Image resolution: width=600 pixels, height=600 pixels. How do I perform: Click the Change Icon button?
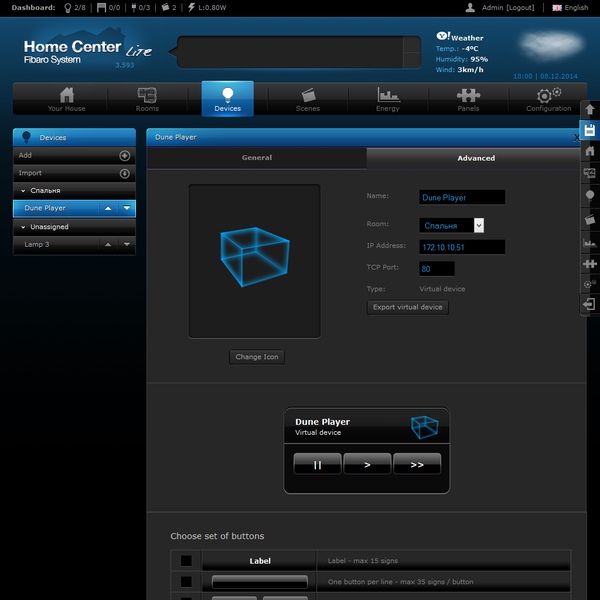click(257, 357)
